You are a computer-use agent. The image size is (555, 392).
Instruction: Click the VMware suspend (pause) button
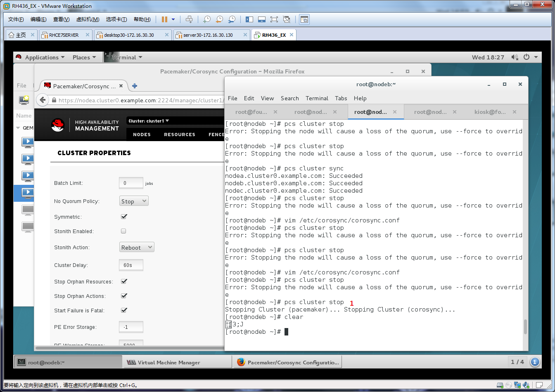(x=164, y=19)
